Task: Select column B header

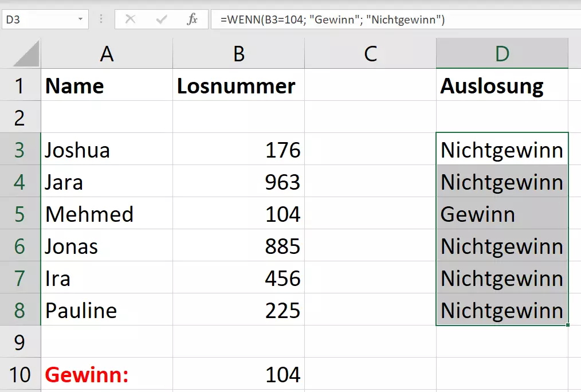Action: click(238, 53)
